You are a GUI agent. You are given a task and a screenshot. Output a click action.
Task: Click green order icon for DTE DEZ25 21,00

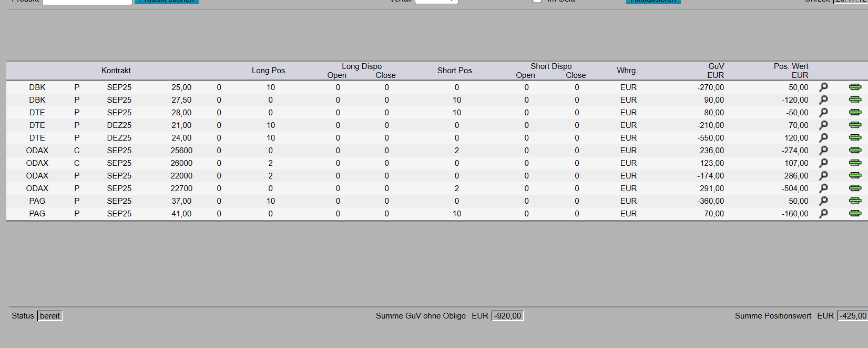click(855, 125)
